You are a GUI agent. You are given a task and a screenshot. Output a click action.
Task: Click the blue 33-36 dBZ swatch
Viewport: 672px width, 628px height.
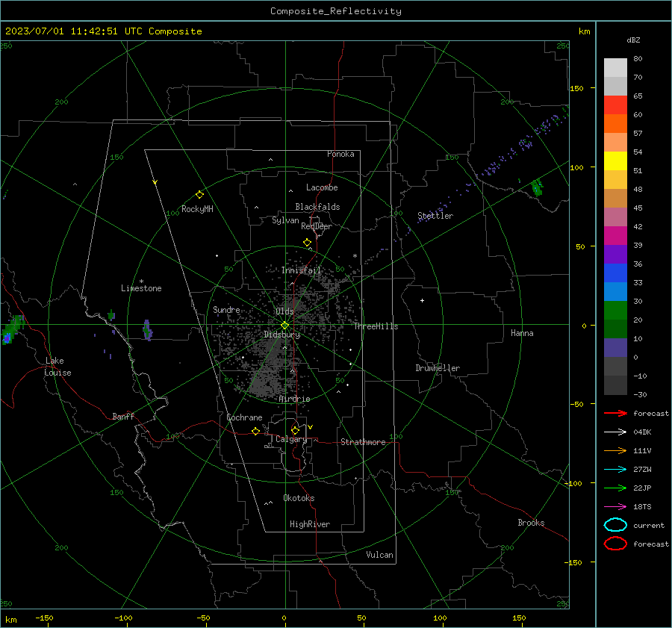pos(615,273)
